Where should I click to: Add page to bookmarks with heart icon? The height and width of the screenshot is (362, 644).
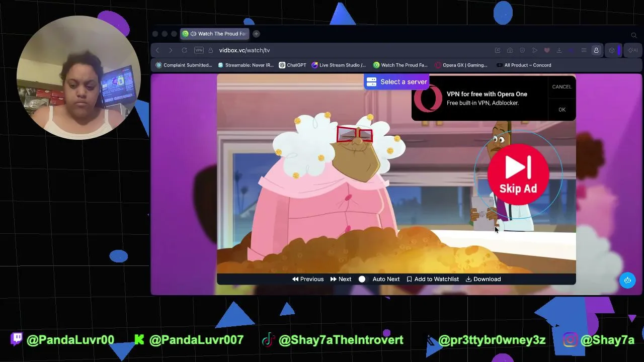pyautogui.click(x=546, y=50)
